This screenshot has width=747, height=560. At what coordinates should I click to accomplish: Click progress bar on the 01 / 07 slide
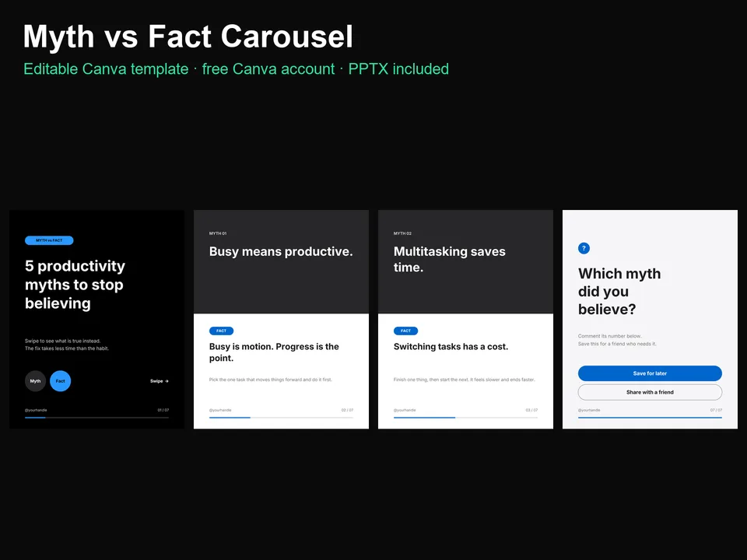[96, 418]
